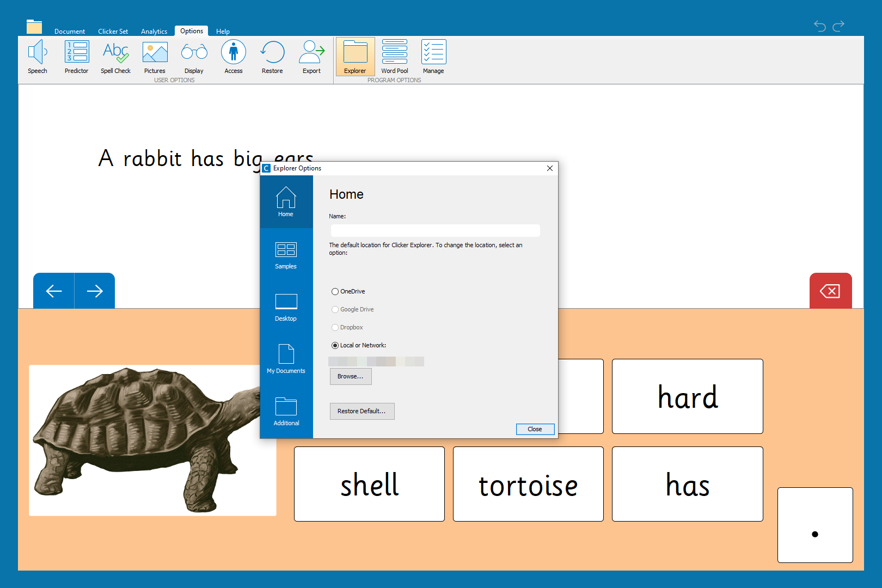Click into the Name text field
This screenshot has height=588, width=882.
pyautogui.click(x=435, y=231)
